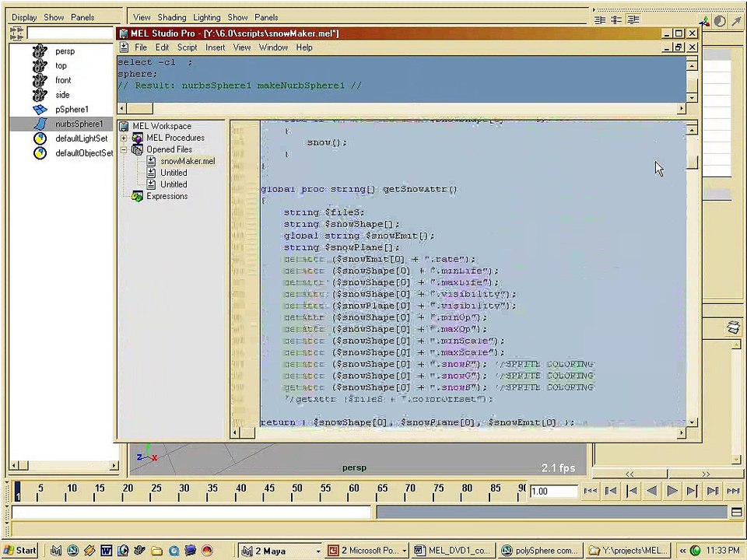Go to start of playback range
747x560 pixels.
591,491
